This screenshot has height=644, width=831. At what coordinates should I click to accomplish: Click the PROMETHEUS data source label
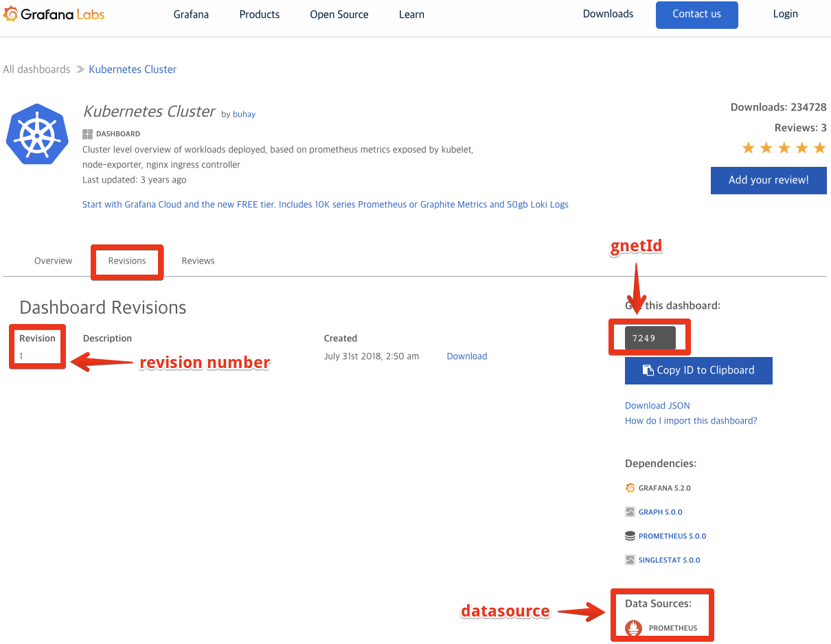tap(673, 628)
